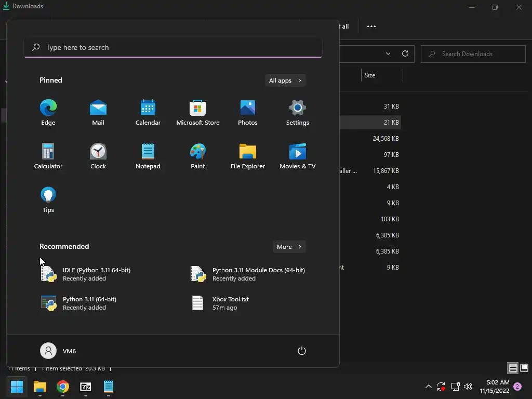Click the power button in Start menu
This screenshot has height=399, width=532.
click(302, 351)
